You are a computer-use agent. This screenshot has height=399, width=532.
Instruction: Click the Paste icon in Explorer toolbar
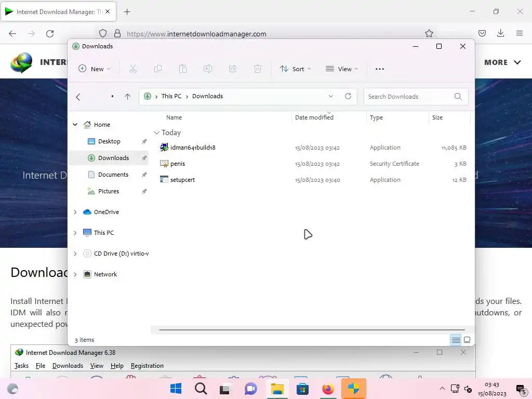click(x=183, y=69)
